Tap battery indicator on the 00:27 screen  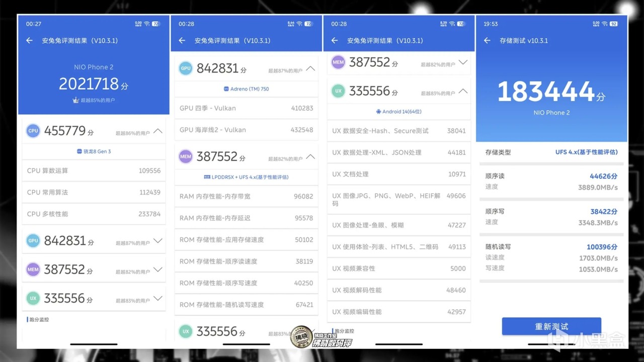pyautogui.click(x=156, y=24)
